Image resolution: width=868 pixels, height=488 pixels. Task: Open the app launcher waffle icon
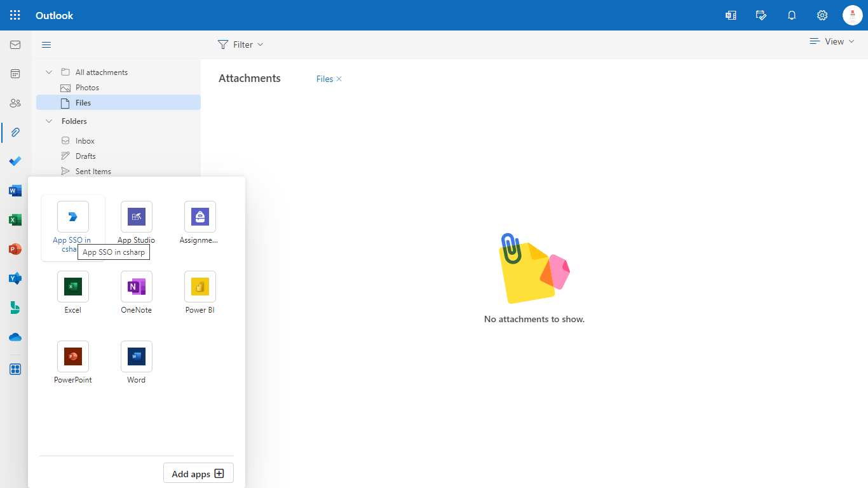point(15,15)
